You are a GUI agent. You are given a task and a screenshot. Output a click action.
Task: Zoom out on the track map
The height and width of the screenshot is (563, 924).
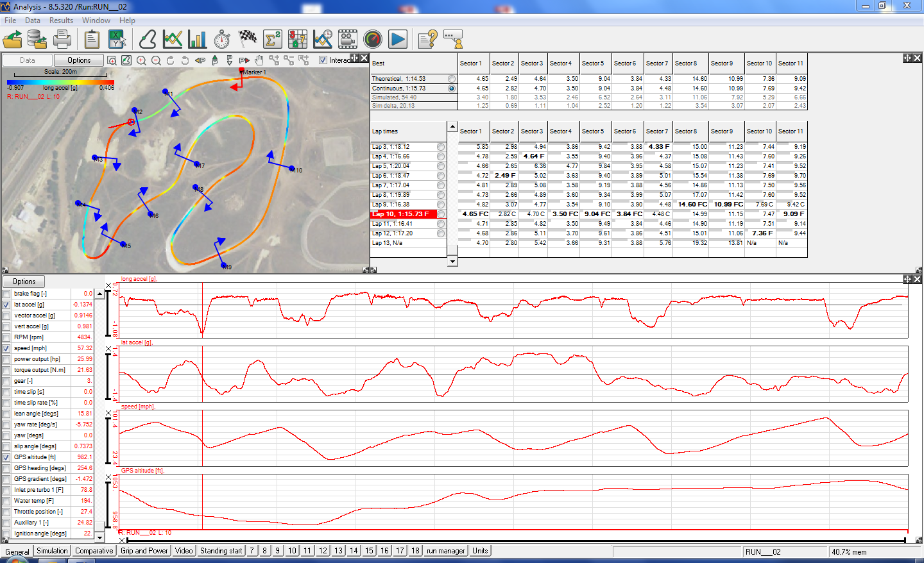[x=156, y=60]
